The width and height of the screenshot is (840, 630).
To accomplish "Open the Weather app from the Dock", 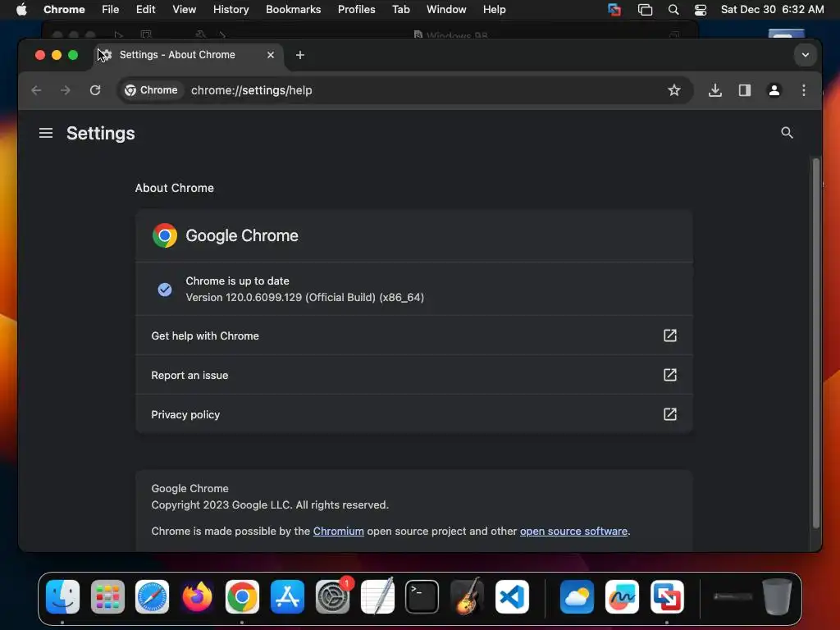I will click(x=577, y=596).
